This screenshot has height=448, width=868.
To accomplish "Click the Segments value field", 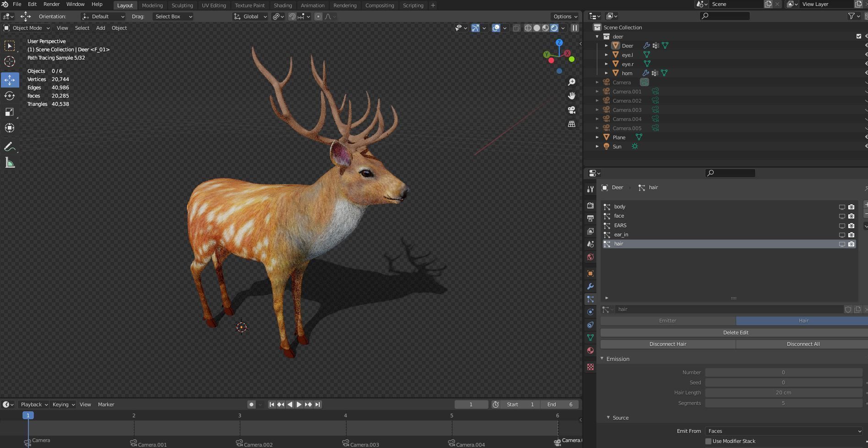I will tap(783, 403).
